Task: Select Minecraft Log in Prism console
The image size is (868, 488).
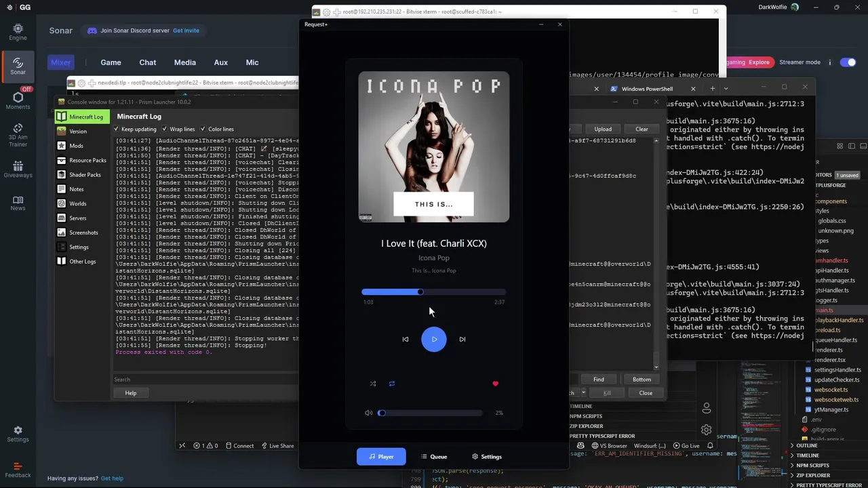Action: [82, 117]
